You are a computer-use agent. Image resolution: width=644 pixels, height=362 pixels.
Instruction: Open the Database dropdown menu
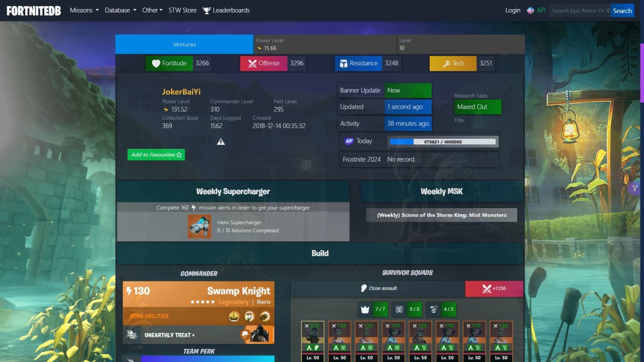tap(120, 10)
